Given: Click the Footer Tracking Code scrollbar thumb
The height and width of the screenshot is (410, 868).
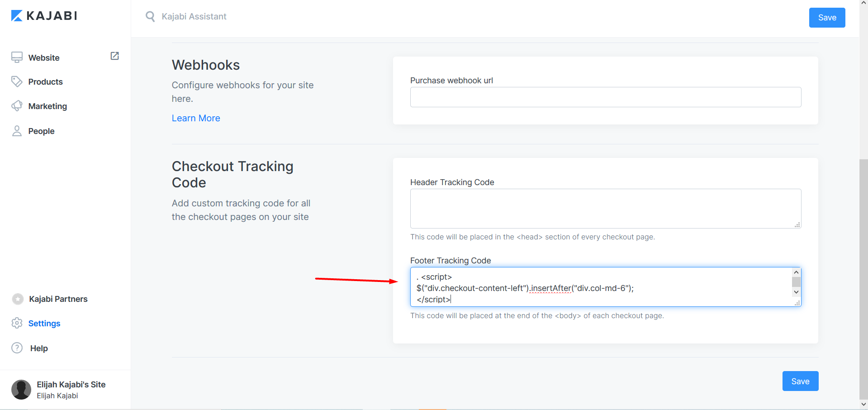Looking at the screenshot, I should point(797,281).
